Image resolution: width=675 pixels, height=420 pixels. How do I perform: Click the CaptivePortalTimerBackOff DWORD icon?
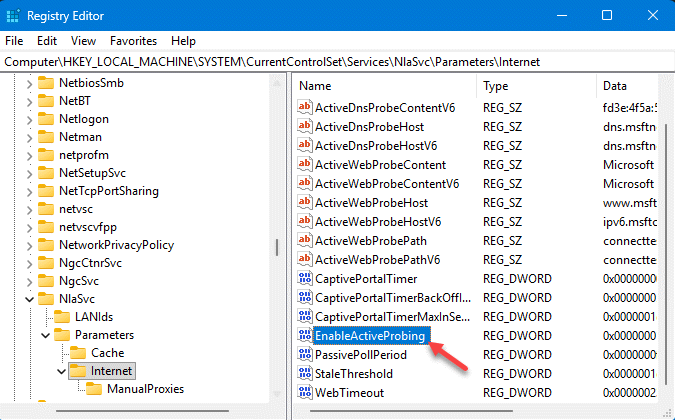coord(304,297)
